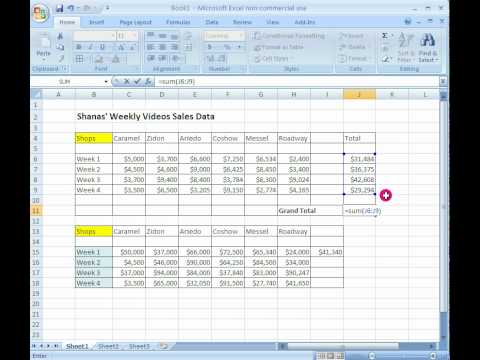Click the horizontal scrollbar thumb
This screenshot has height=360, width=480.
click(343, 346)
